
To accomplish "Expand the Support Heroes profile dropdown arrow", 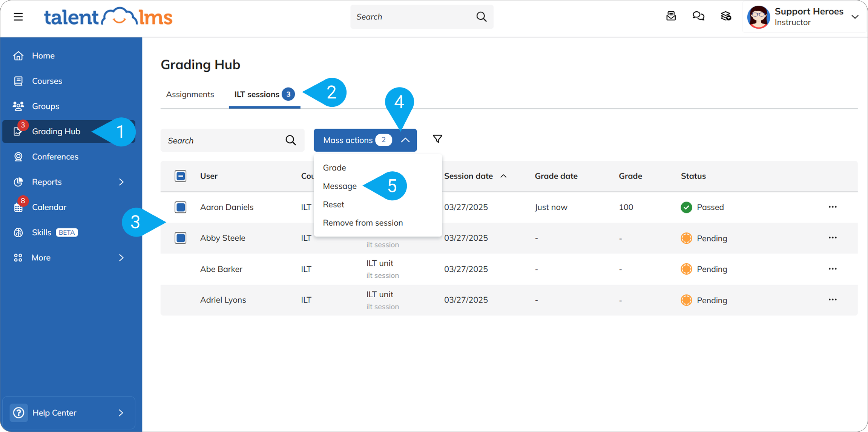I will pos(855,17).
